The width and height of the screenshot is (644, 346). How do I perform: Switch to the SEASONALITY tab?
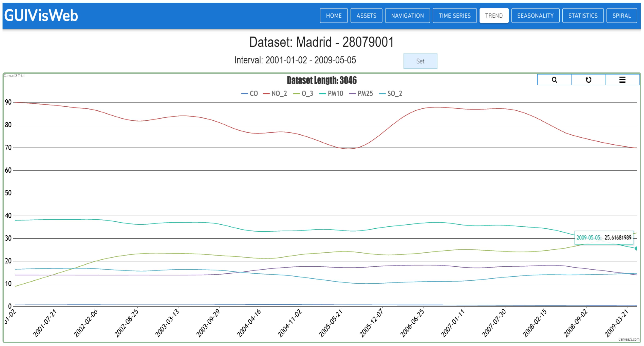pos(535,15)
